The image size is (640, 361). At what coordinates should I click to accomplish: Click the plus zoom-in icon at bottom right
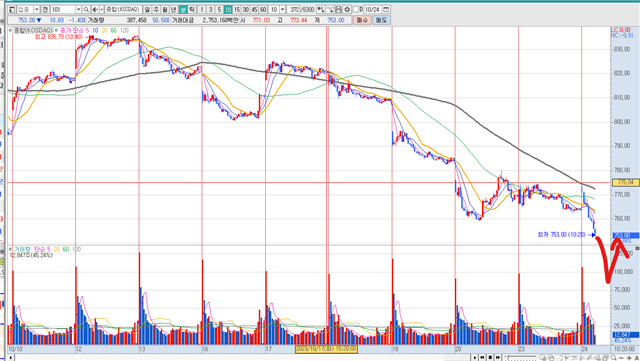click(629, 358)
